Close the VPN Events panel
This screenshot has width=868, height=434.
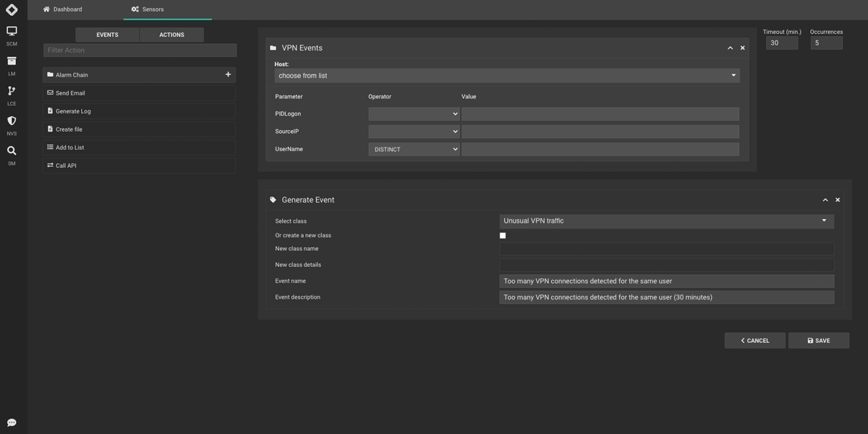742,48
